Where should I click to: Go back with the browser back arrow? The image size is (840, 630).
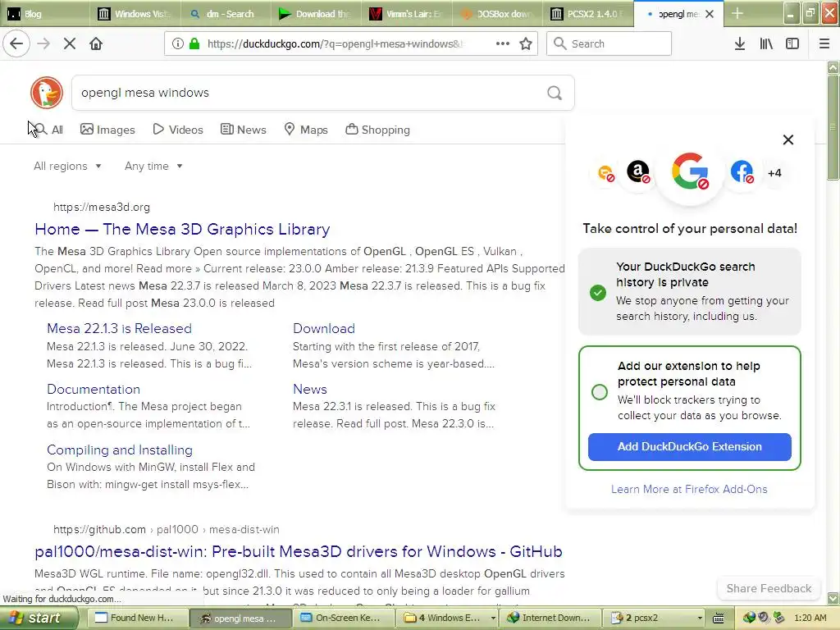coord(16,43)
